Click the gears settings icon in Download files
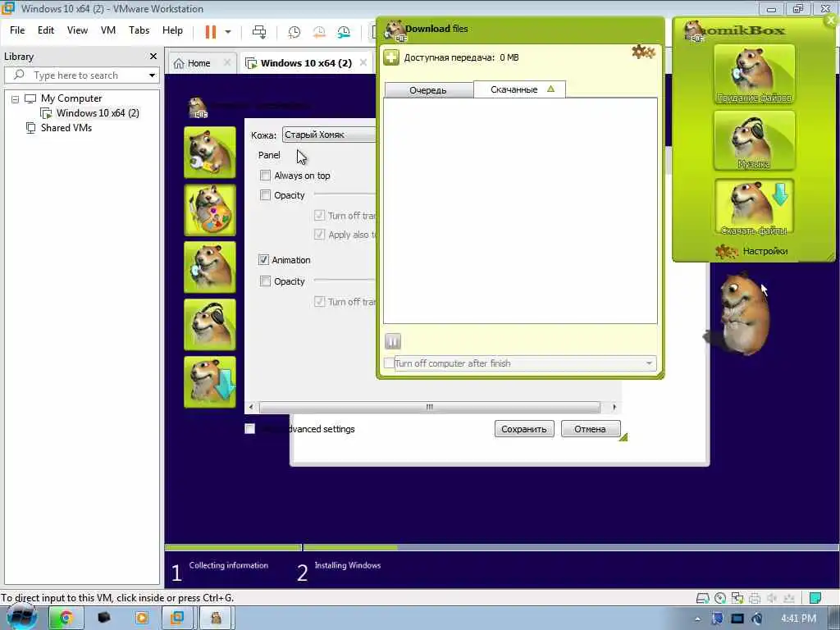Screen dimensions: 840x630 click(x=643, y=52)
